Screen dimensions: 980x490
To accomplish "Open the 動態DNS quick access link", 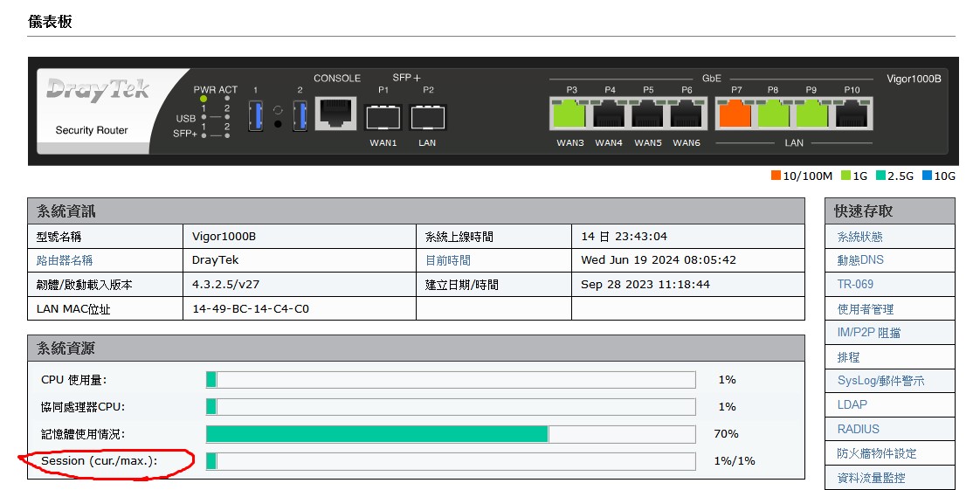I will click(860, 260).
